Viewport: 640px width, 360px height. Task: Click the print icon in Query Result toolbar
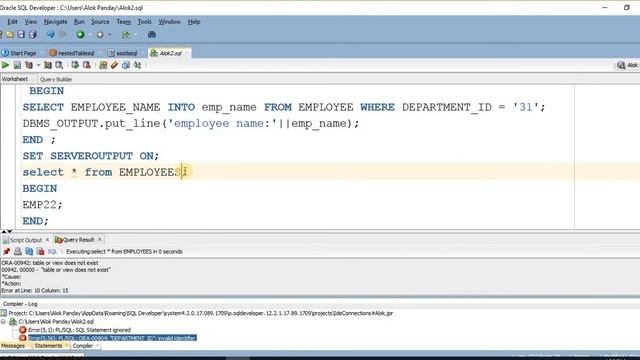[18, 251]
